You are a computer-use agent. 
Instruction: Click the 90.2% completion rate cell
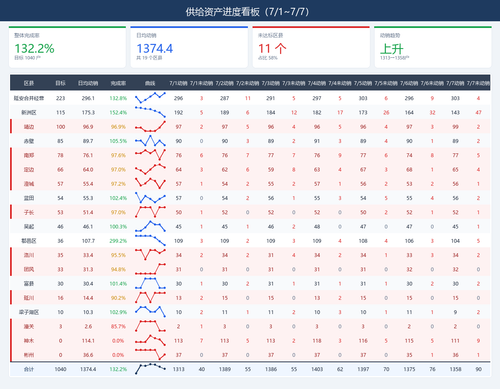point(118,298)
